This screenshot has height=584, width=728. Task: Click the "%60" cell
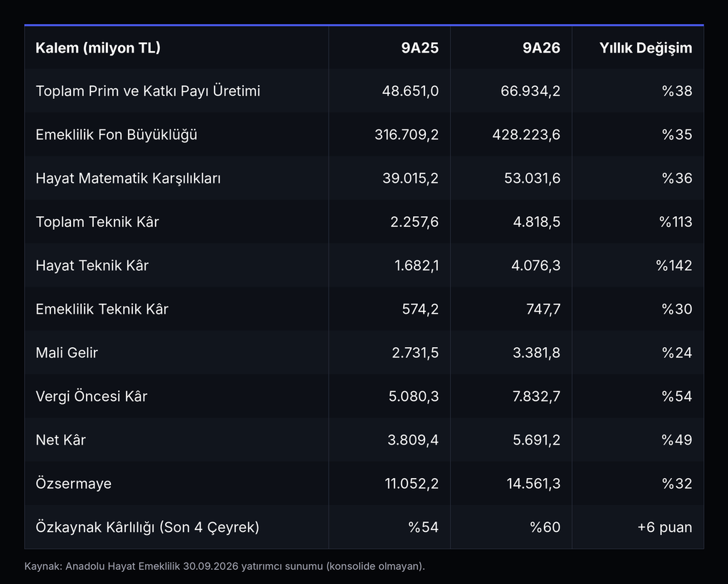click(545, 527)
